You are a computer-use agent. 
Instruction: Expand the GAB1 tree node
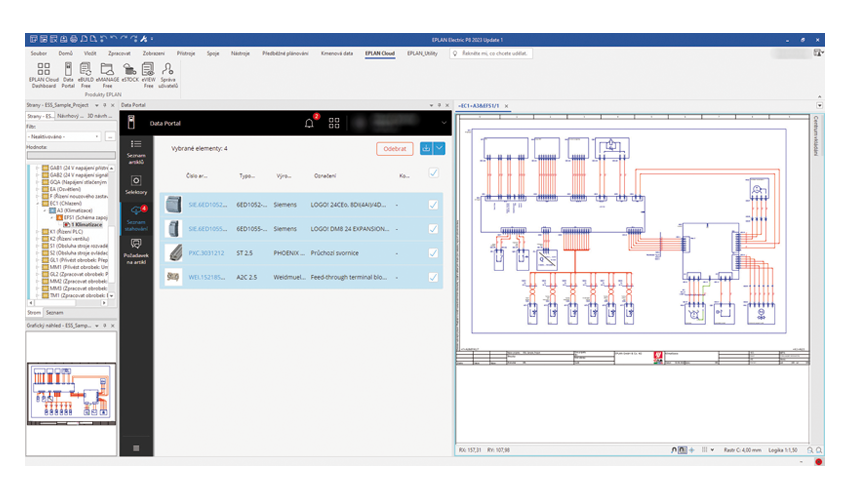coord(38,168)
